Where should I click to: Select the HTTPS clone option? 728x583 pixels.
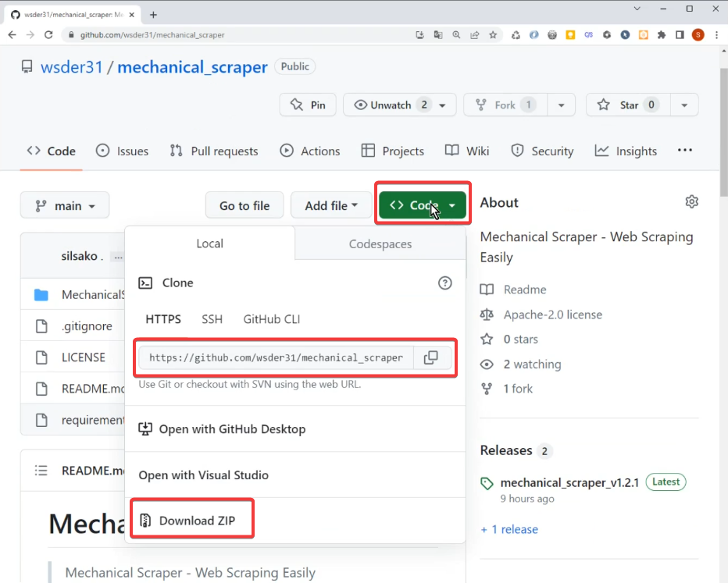[x=163, y=319]
